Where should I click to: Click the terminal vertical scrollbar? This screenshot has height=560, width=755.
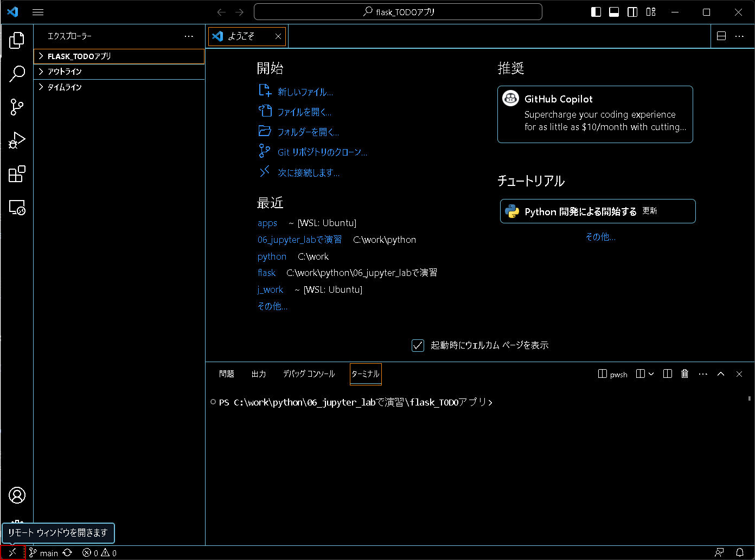click(x=750, y=398)
